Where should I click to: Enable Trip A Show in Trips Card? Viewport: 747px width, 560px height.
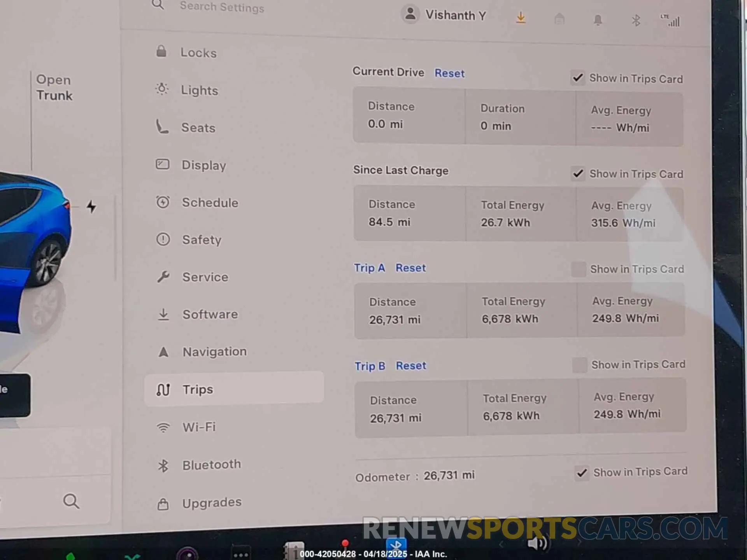tap(579, 269)
